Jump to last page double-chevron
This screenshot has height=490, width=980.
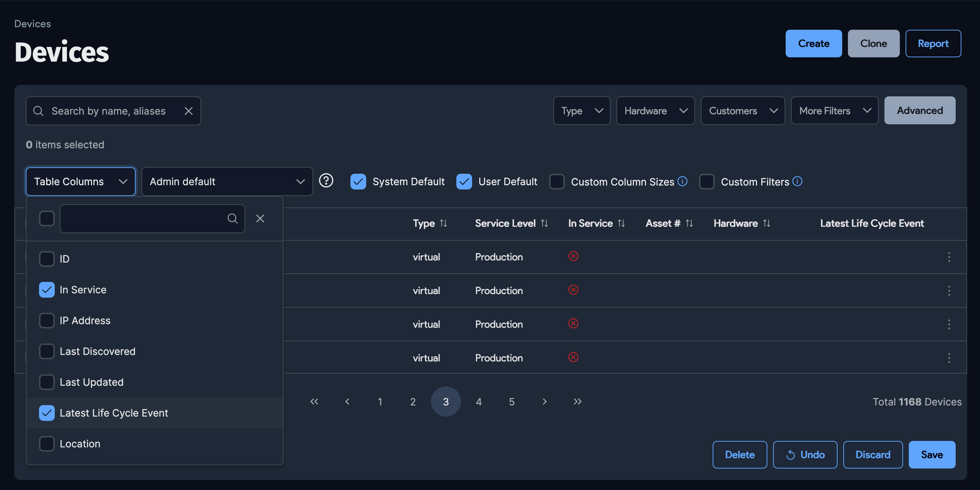coord(577,402)
